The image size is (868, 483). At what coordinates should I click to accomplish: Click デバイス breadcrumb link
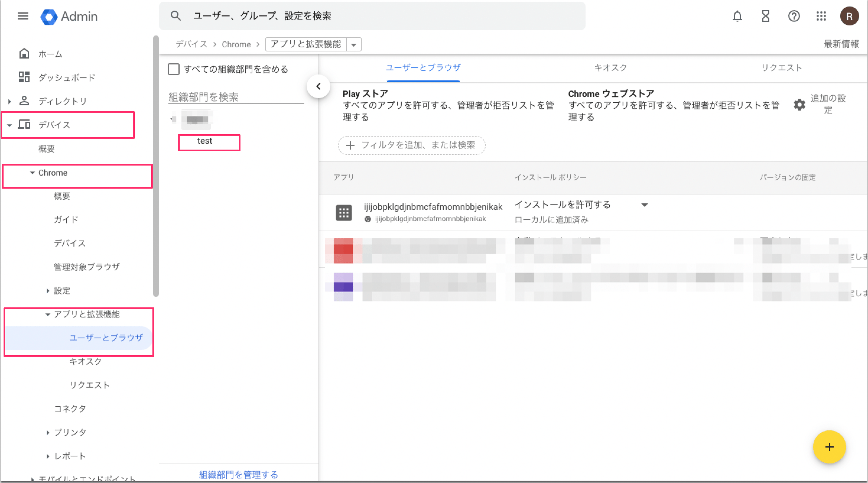click(x=191, y=44)
